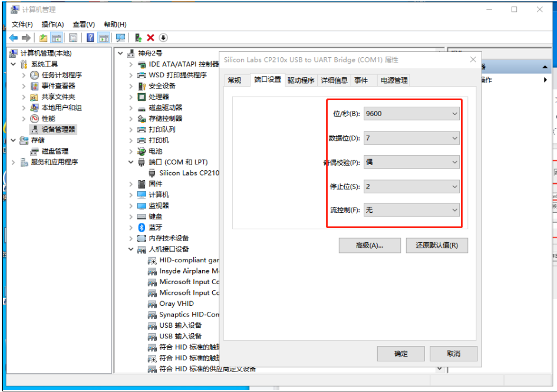Open the 操作(A) menu
Image resolution: width=557 pixels, height=392 pixels.
pyautogui.click(x=52, y=24)
